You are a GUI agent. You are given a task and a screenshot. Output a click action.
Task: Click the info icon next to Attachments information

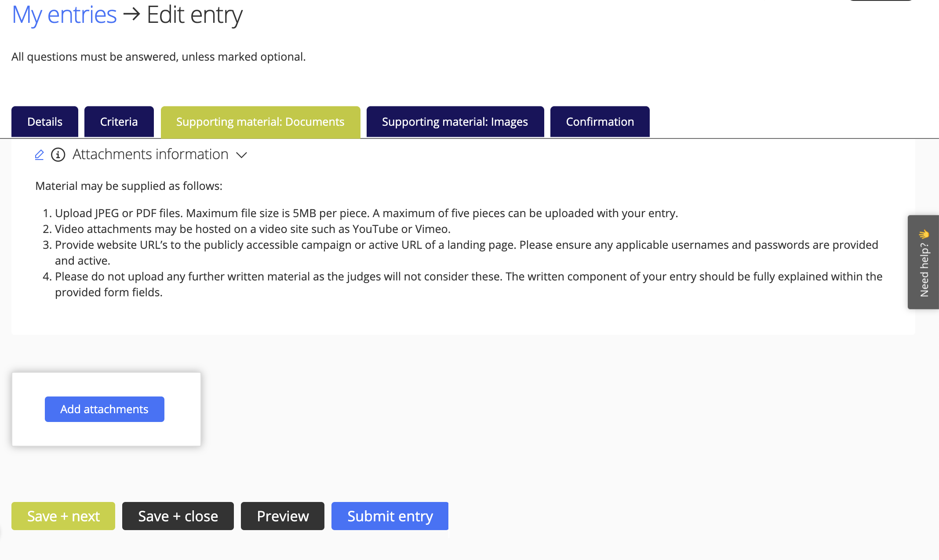tap(58, 154)
